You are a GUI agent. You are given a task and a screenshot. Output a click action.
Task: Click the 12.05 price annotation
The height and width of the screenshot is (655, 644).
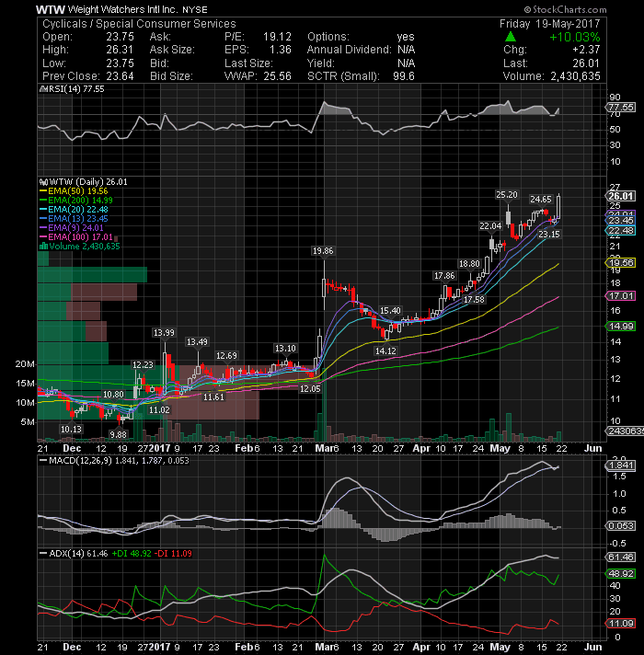coord(310,388)
